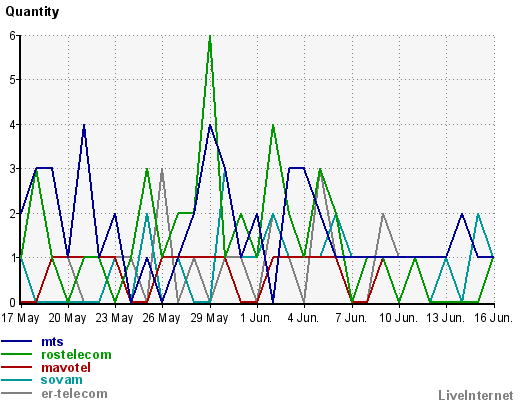Click the rostelecom peak at value 6

[210, 36]
